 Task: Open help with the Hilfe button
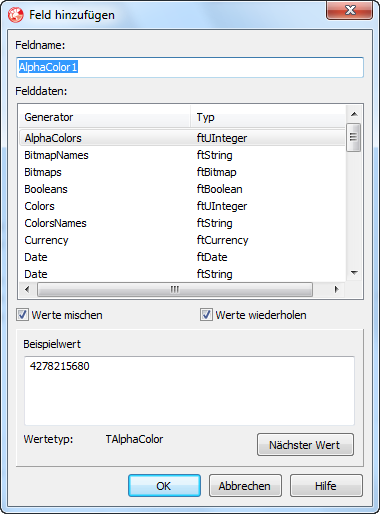click(x=326, y=486)
